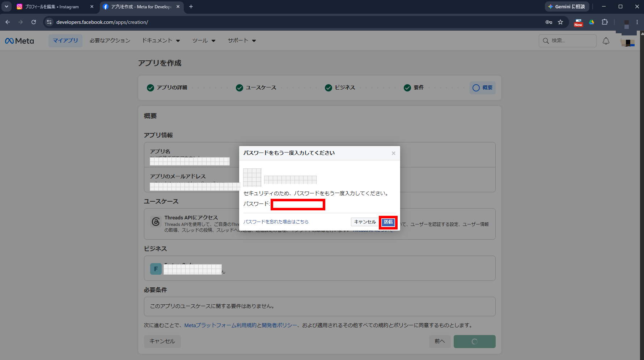Click the password input field
This screenshot has width=644, height=360.
click(x=298, y=205)
